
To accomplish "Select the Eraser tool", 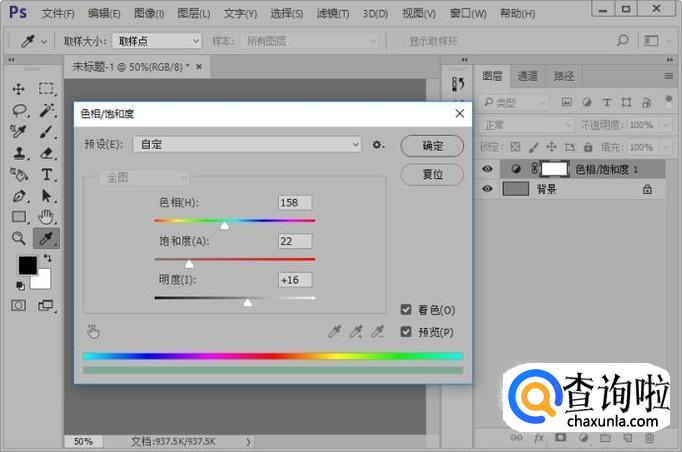I will tap(47, 153).
